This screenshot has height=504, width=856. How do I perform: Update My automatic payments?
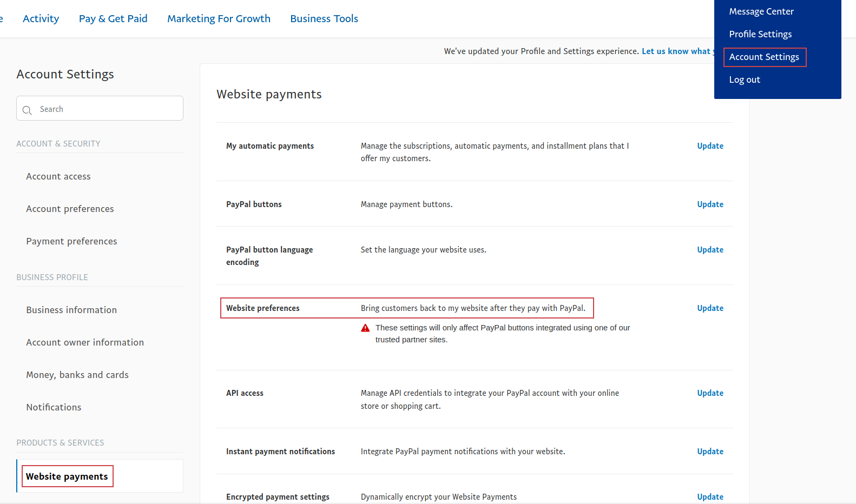pos(710,146)
